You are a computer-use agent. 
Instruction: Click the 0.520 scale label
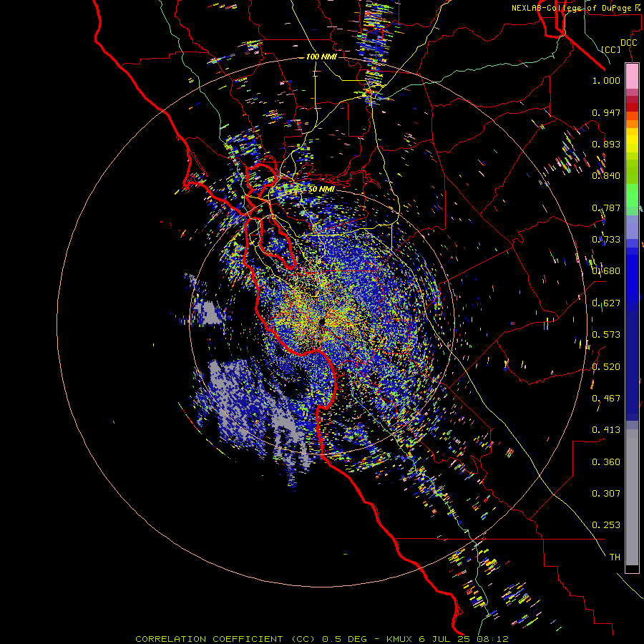coord(606,367)
